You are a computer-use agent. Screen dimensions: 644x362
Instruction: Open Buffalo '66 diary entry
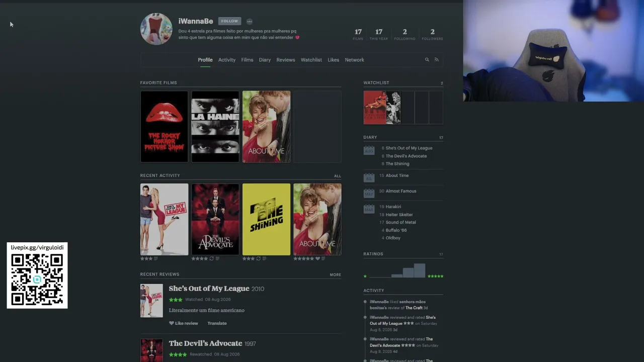[396, 230]
